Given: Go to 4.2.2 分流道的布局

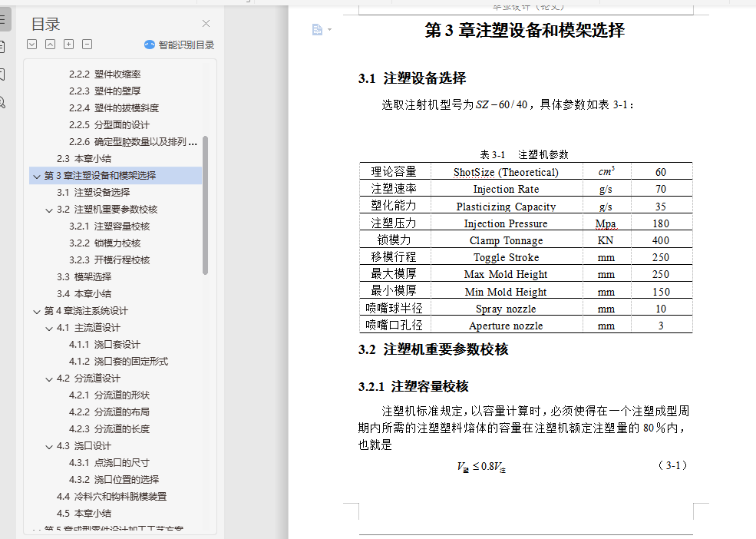Looking at the screenshot, I should [x=110, y=412].
